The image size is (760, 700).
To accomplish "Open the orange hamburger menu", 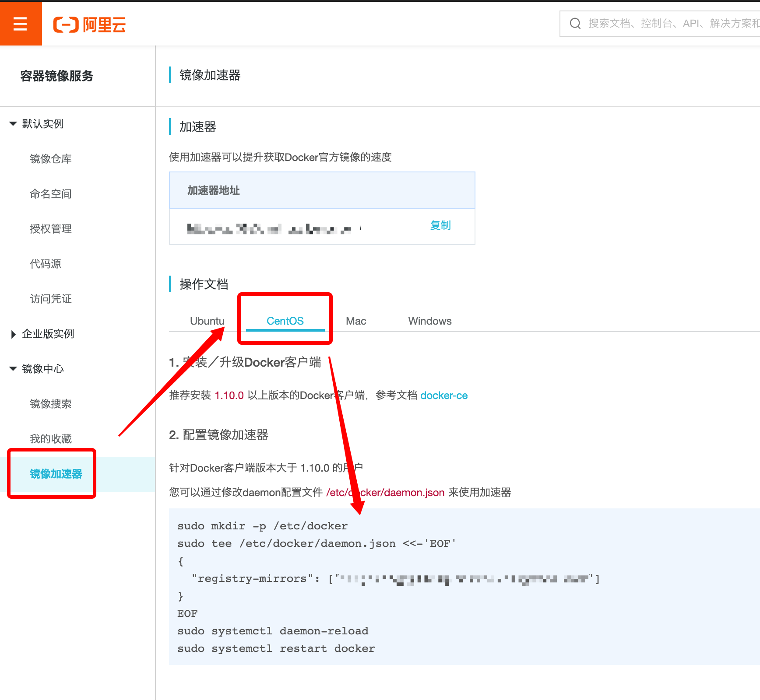I will (x=21, y=24).
